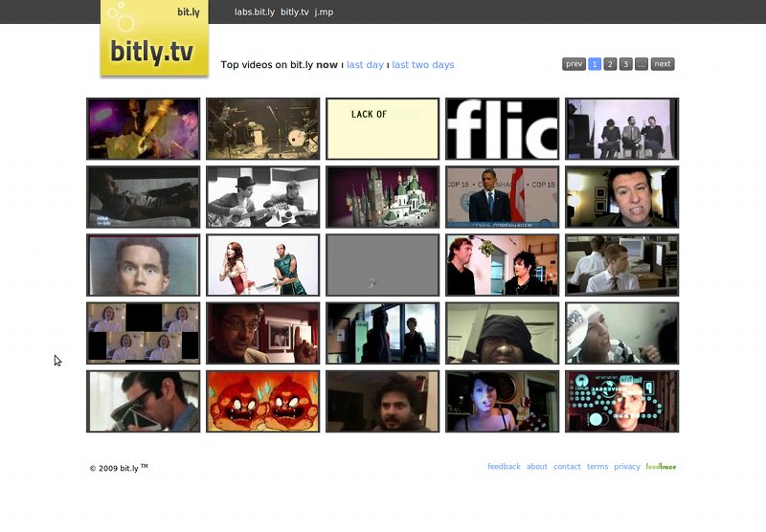Open the hooded man webcam thumbnail
Screen dimensions: 766x532
(x=502, y=333)
